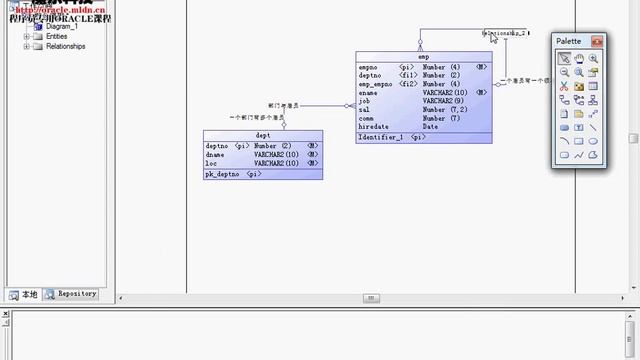Click the diagram vertical scrollbar thumb
This screenshot has height=360, width=640.
click(x=633, y=138)
